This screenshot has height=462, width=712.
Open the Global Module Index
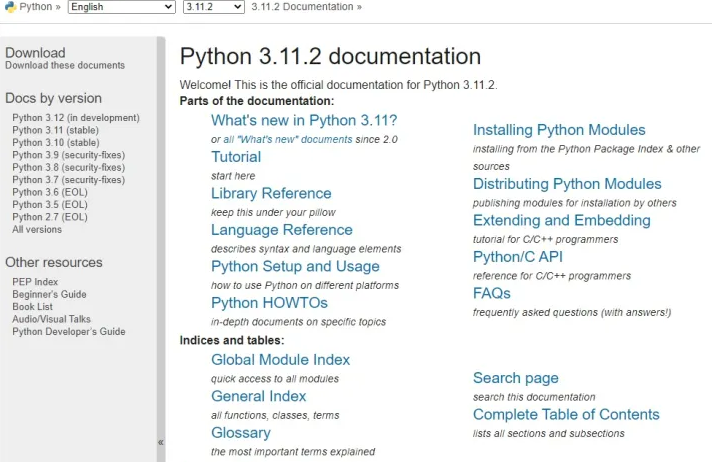(x=281, y=360)
